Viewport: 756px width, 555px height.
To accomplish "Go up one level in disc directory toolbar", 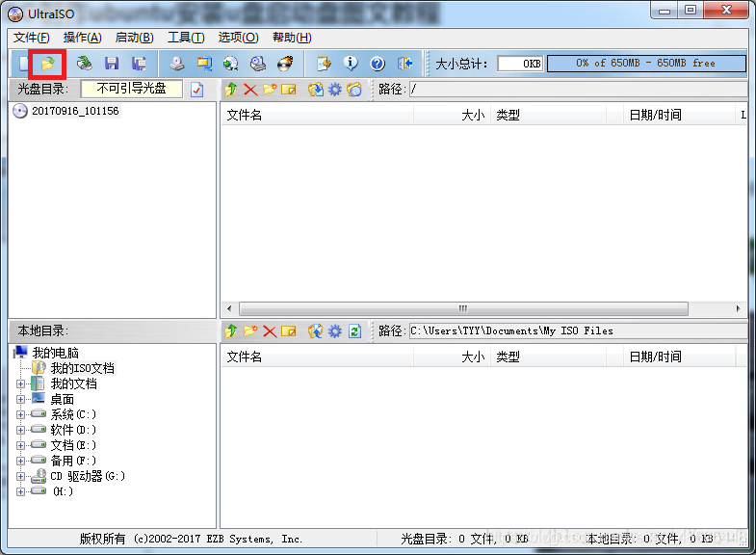I will (231, 90).
